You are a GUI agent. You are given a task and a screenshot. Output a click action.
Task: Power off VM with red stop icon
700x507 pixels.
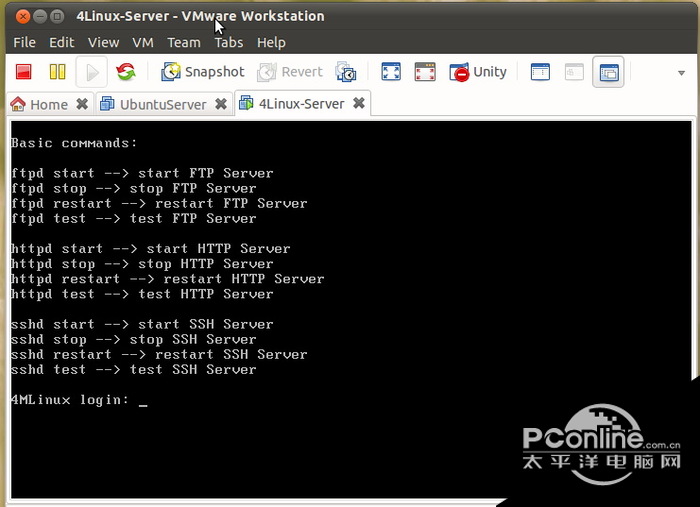(x=24, y=72)
